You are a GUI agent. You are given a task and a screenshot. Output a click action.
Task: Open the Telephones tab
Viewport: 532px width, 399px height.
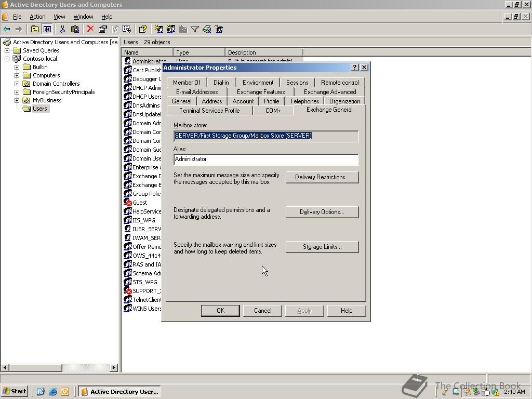304,101
